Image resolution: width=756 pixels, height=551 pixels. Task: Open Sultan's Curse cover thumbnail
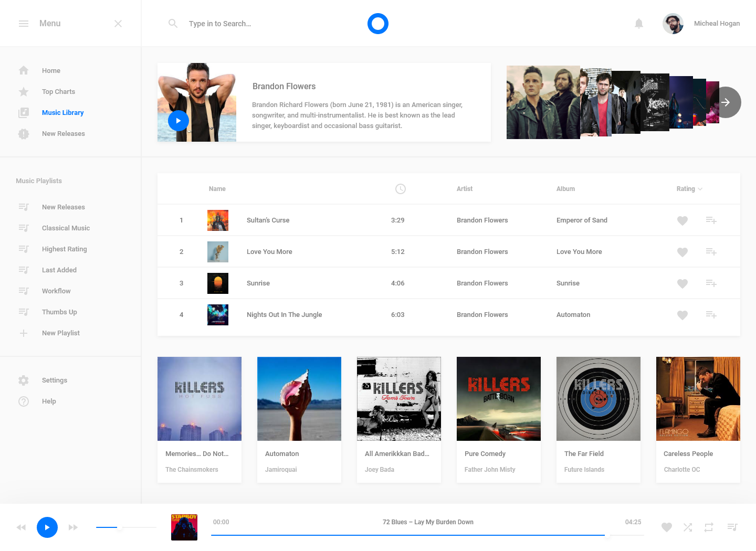coord(218,220)
